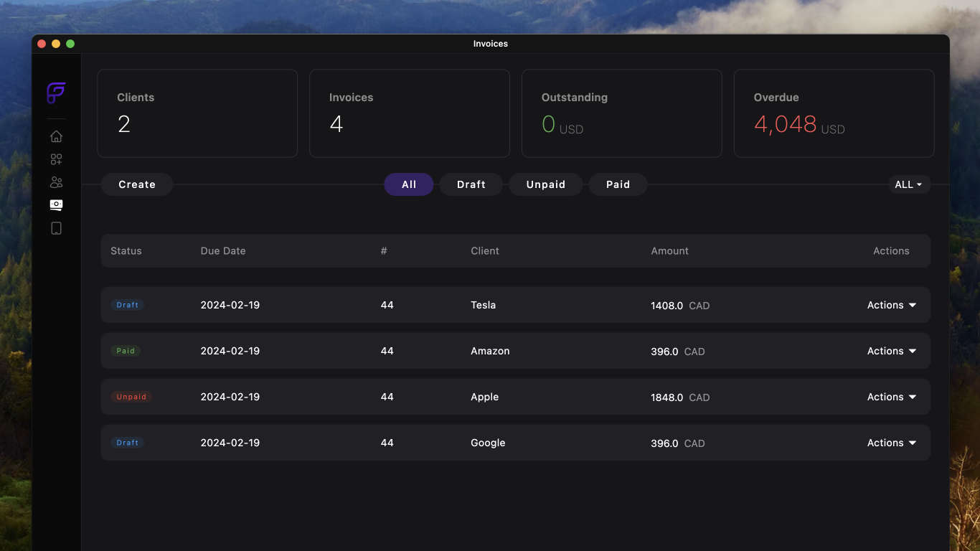The height and width of the screenshot is (551, 980).
Task: Open the Home icon in sidebar
Action: click(56, 136)
